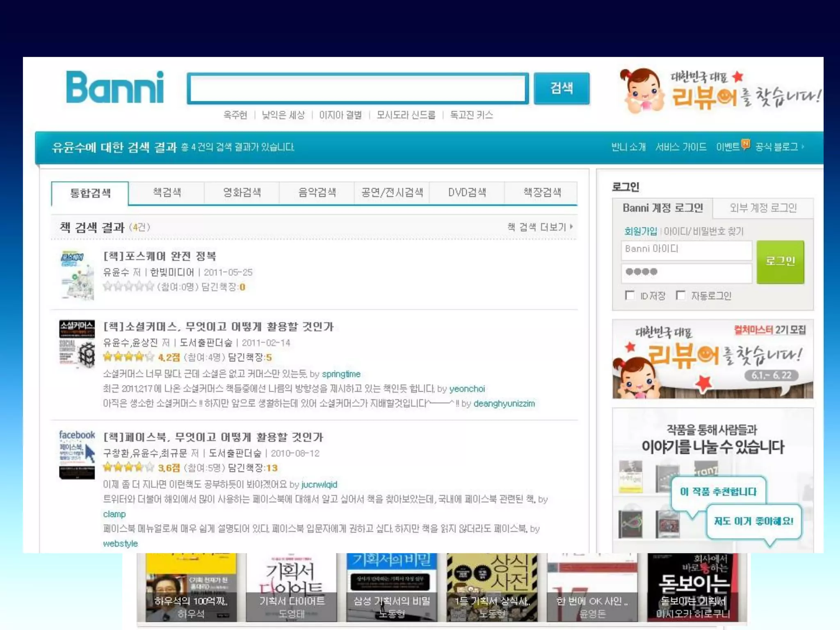Click star rating of 페이스북 book

tap(128, 467)
